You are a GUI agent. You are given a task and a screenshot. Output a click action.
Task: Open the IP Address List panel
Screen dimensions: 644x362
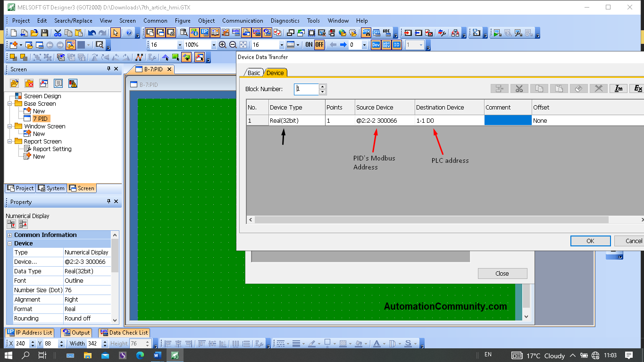pyautogui.click(x=29, y=332)
